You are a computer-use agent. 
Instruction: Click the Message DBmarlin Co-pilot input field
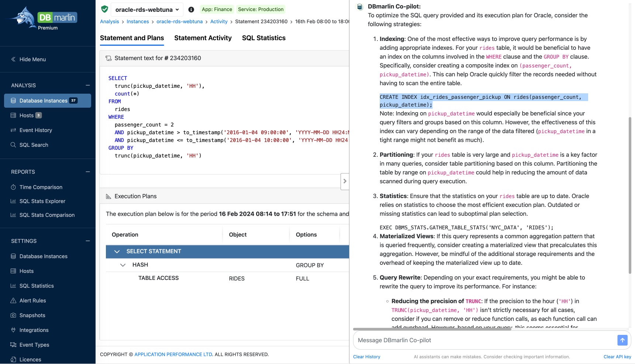click(483, 340)
